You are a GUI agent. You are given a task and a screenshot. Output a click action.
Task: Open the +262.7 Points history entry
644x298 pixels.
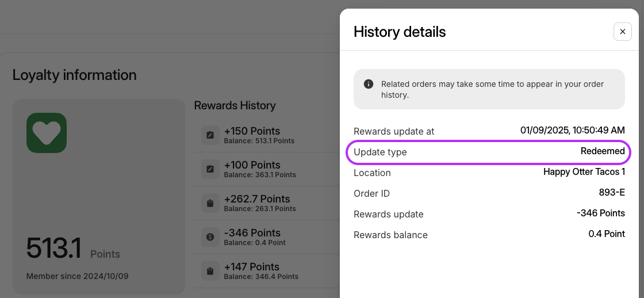point(267,203)
